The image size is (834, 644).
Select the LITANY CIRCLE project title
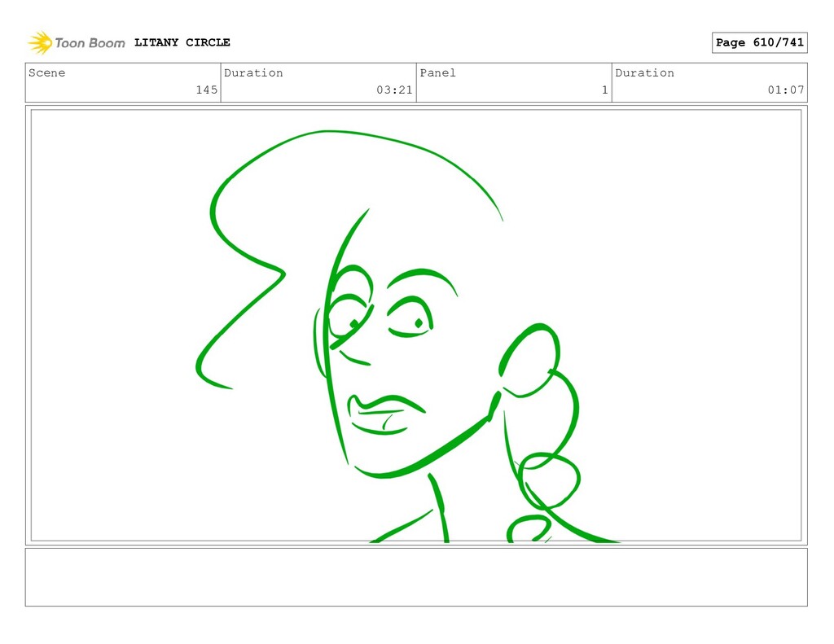pos(182,42)
